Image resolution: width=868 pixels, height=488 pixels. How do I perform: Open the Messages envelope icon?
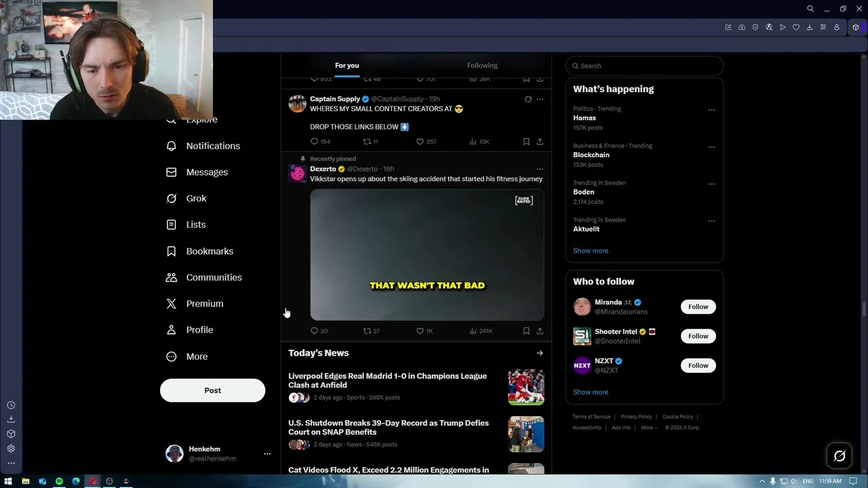click(172, 172)
